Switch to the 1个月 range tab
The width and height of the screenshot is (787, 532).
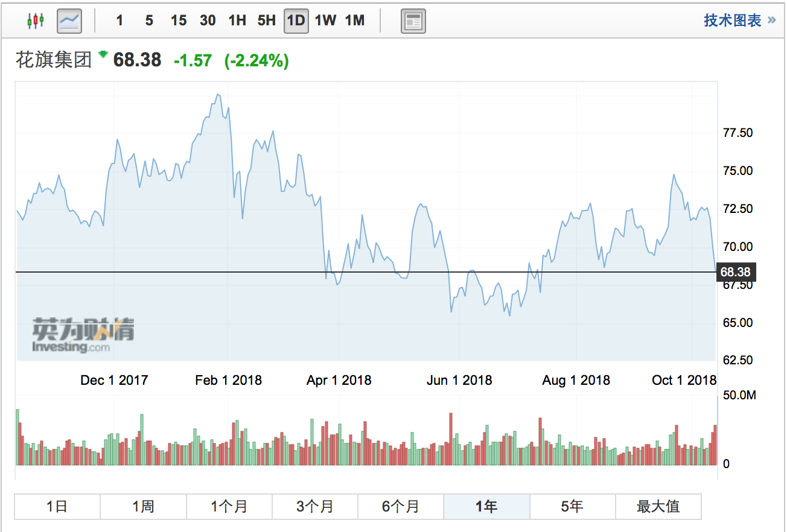[229, 507]
